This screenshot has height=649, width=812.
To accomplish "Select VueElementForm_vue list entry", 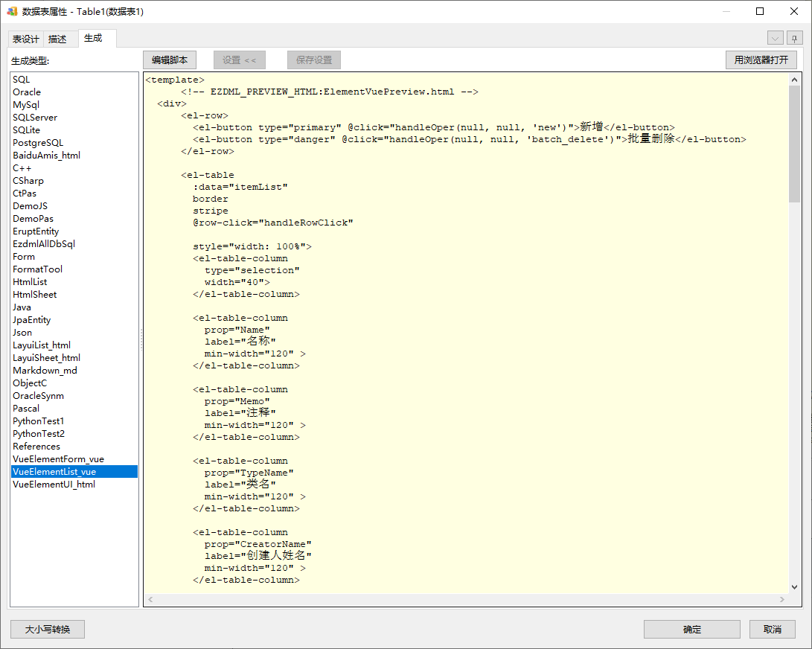I will 58,459.
